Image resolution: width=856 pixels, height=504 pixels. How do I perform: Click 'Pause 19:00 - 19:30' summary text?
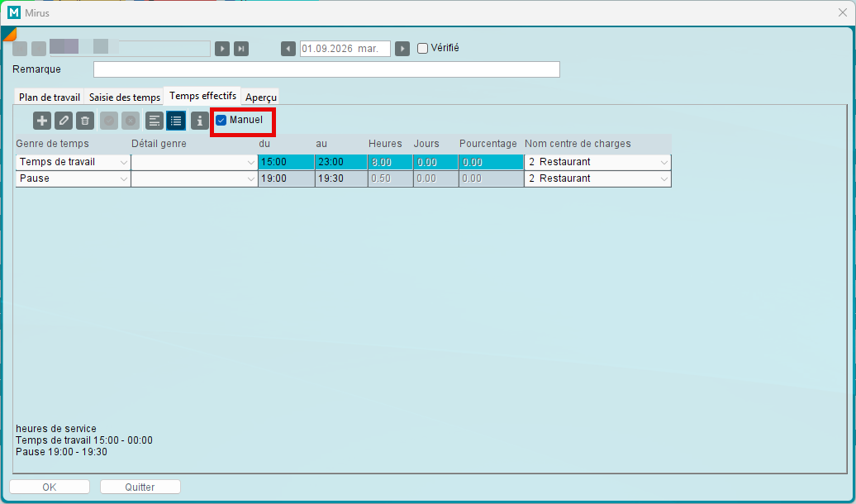coord(62,452)
